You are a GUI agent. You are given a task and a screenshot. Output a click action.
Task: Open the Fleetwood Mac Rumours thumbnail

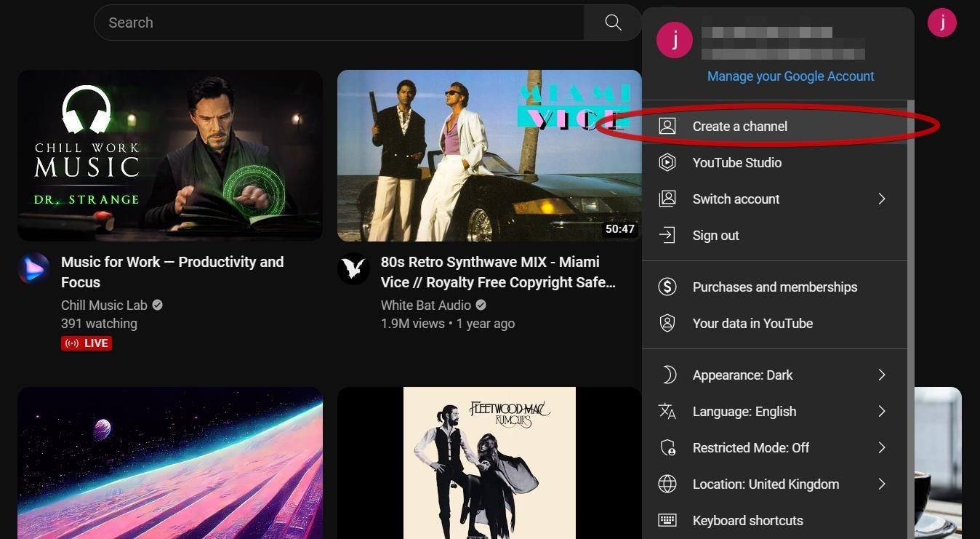[x=489, y=463]
